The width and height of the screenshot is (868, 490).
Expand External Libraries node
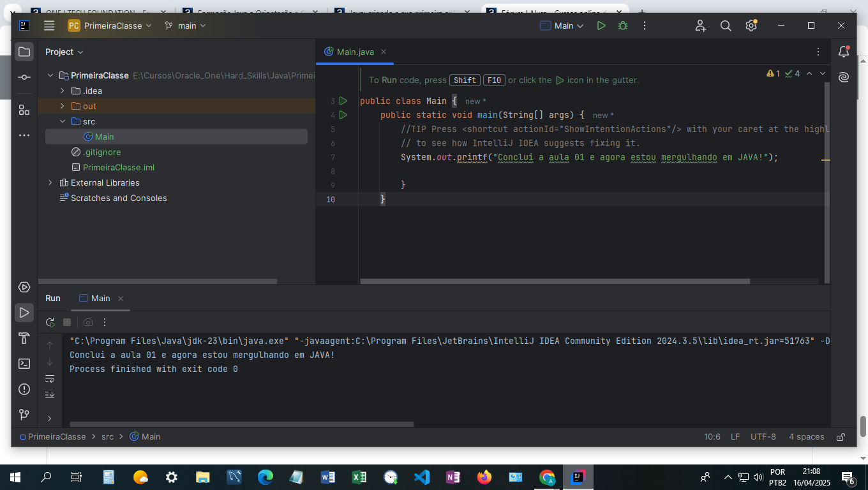[50, 182]
